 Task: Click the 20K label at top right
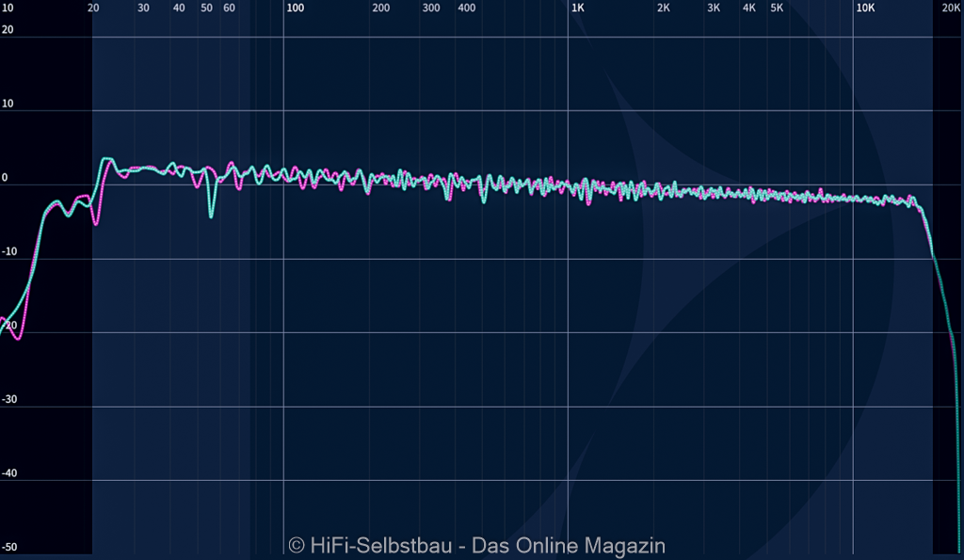pos(951,8)
